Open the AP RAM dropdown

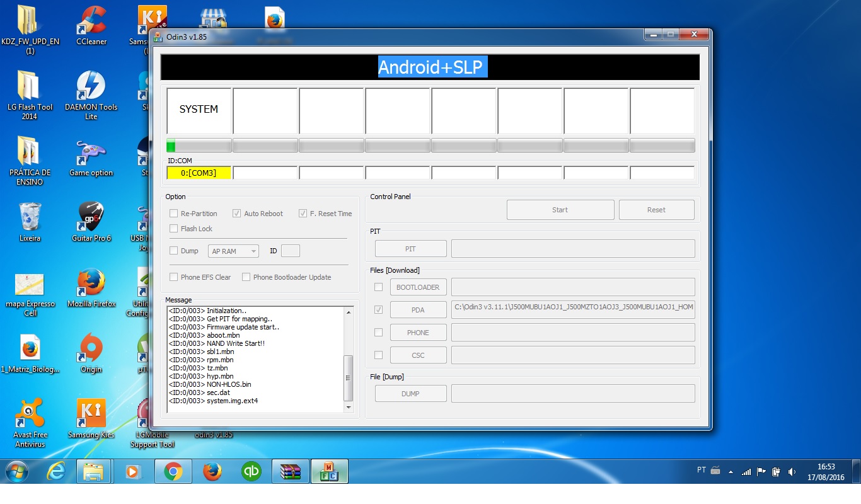pos(233,251)
